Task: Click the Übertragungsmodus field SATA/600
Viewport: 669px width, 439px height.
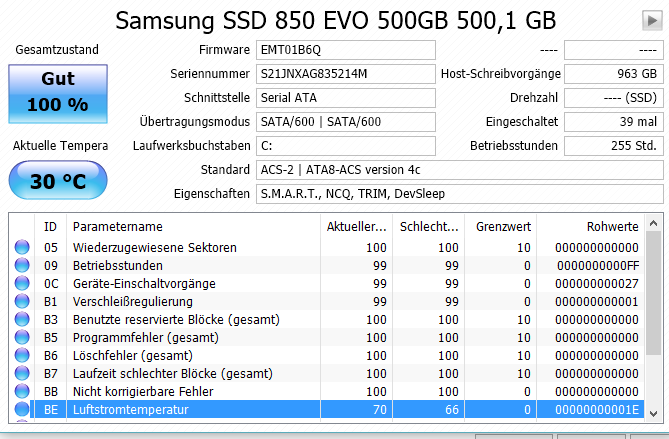Action: coord(346,122)
